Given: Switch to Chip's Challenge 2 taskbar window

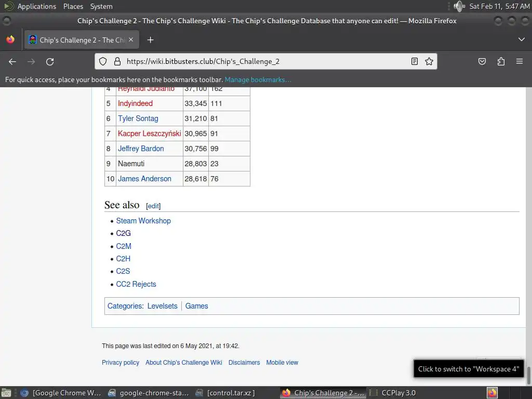Looking at the screenshot, I should 324,393.
